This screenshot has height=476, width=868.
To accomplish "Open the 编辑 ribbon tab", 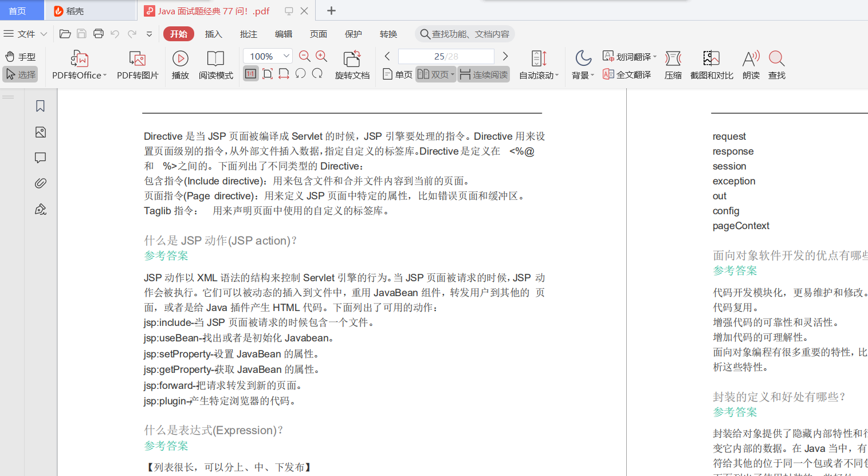I will pyautogui.click(x=284, y=34).
